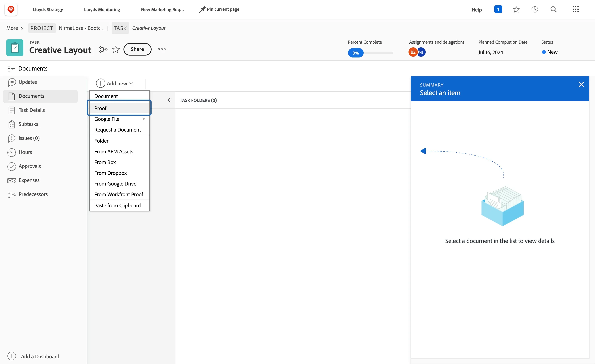Collapse folders panel double chevron
The image size is (595, 364).
point(170,100)
